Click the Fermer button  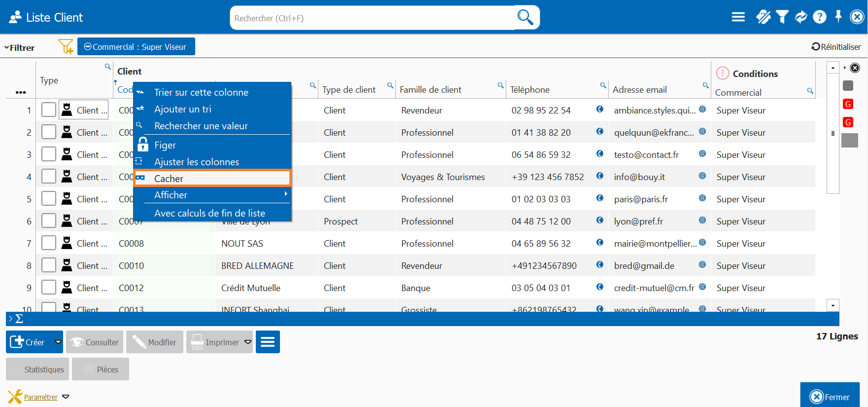[830, 396]
